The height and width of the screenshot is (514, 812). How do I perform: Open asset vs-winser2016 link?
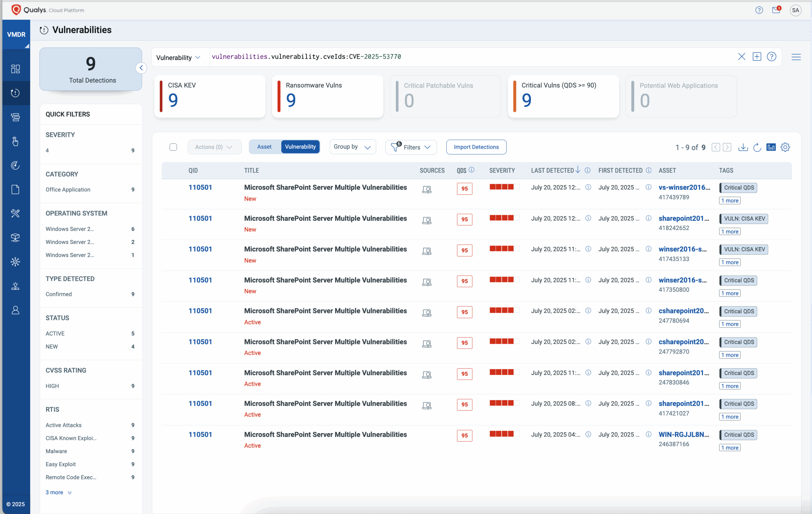point(684,187)
